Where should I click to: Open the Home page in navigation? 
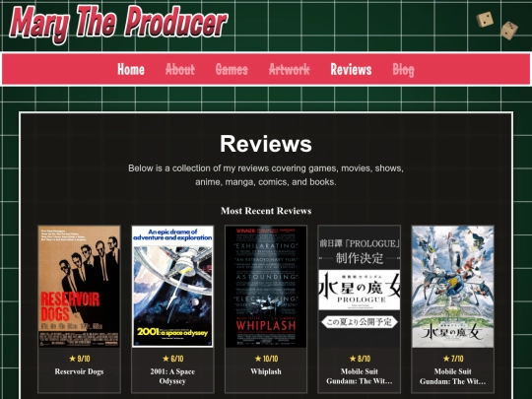pos(131,69)
